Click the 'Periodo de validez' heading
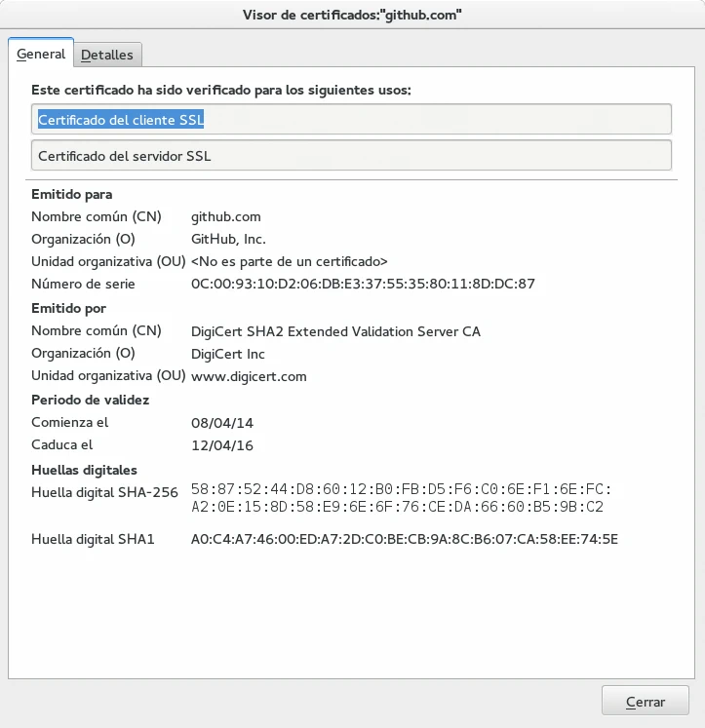 click(90, 400)
